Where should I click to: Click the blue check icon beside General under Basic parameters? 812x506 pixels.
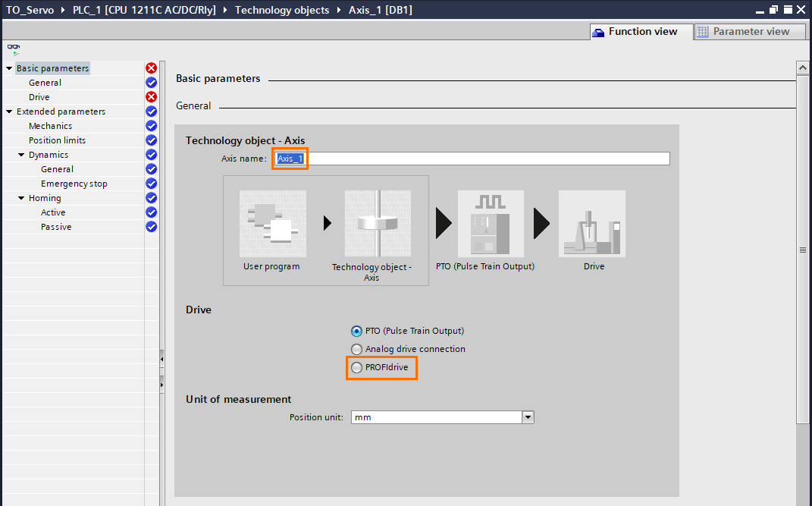pyautogui.click(x=151, y=83)
